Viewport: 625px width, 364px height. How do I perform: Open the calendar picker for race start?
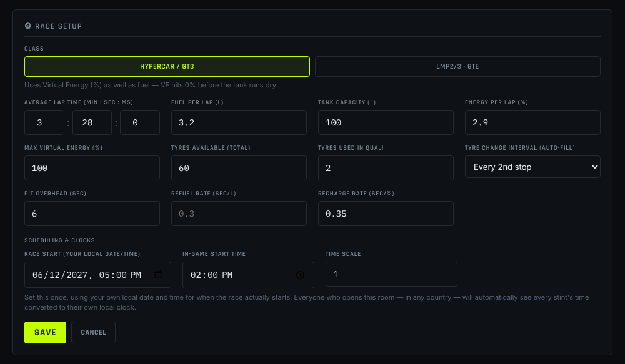158,275
